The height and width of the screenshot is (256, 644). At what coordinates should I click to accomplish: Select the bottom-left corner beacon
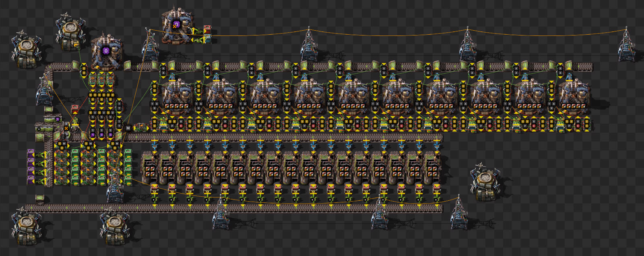coord(27,226)
